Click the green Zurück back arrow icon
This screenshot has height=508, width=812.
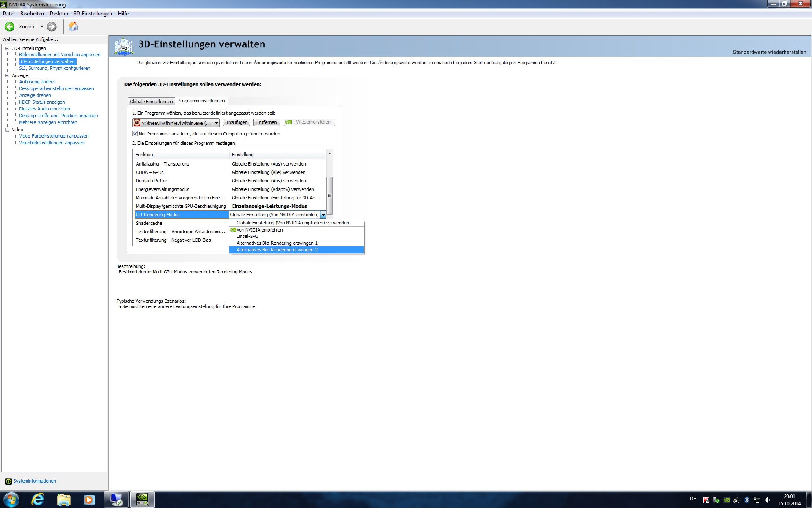coord(10,27)
